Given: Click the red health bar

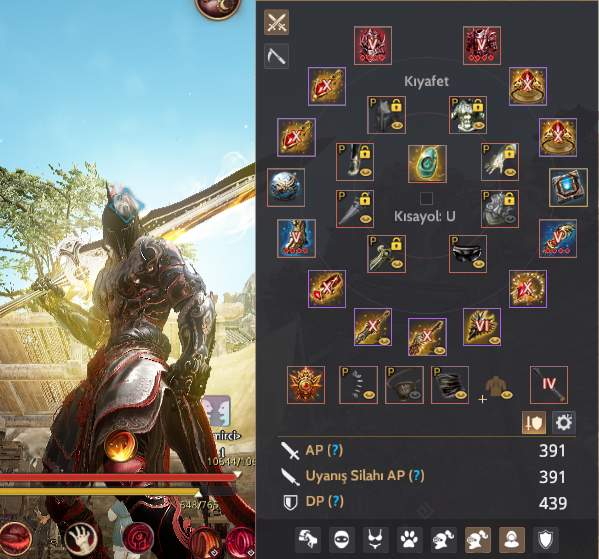Looking at the screenshot, I should 118,477.
